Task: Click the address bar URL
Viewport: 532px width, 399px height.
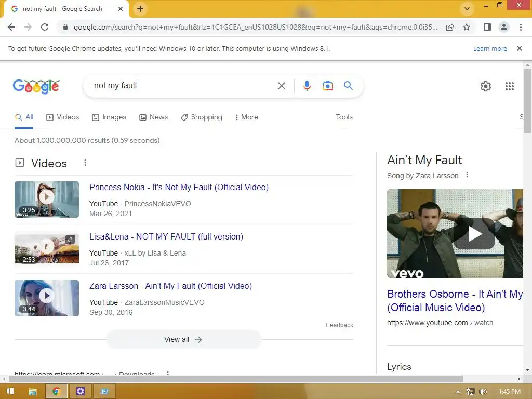Action: pyautogui.click(x=255, y=27)
